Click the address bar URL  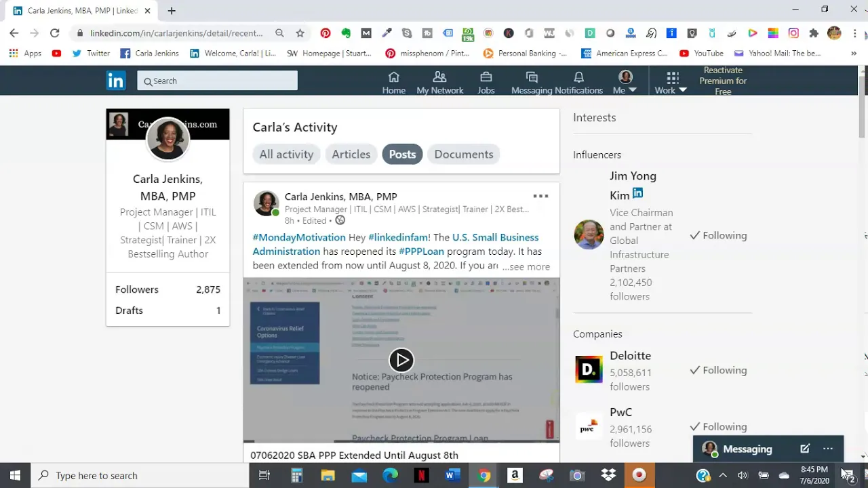(x=176, y=33)
